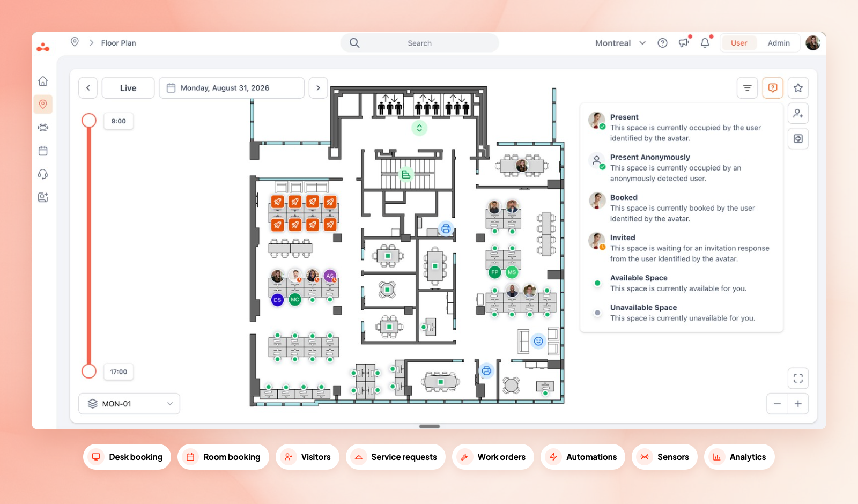The width and height of the screenshot is (858, 504).
Task: Click the elevator icon on floor plan
Action: (419, 128)
